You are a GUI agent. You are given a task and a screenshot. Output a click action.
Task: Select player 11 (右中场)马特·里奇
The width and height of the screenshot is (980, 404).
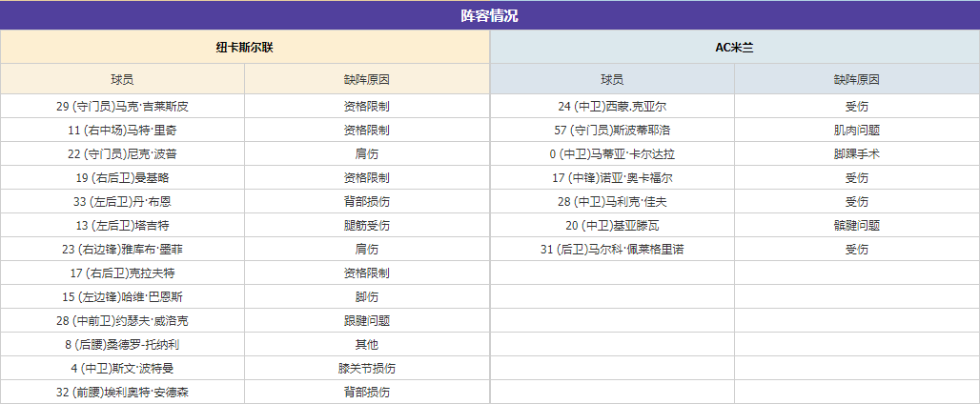(x=122, y=131)
